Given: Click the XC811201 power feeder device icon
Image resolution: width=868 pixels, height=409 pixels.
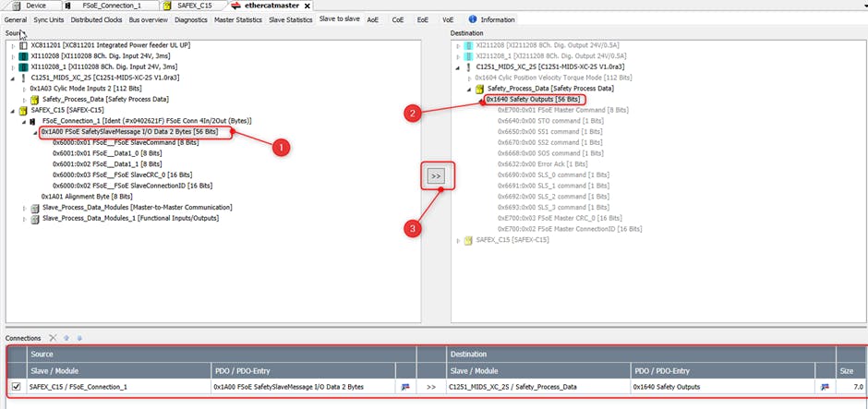Looking at the screenshot, I should pyautogui.click(x=23, y=45).
